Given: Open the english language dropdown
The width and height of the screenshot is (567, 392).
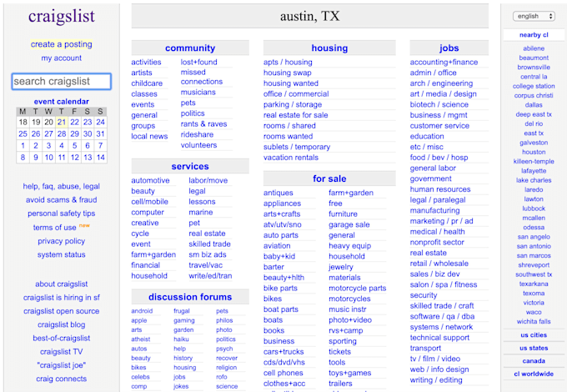Looking at the screenshot, I should [x=533, y=16].
